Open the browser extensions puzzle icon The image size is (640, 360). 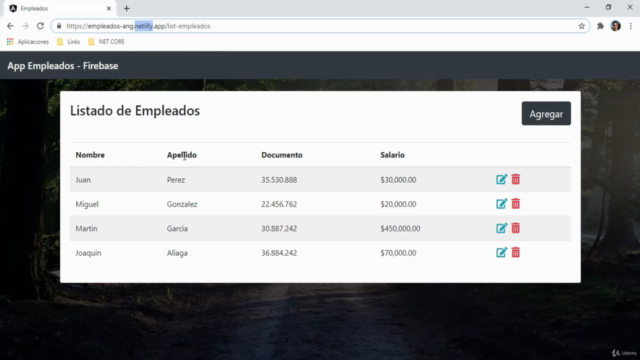600,26
